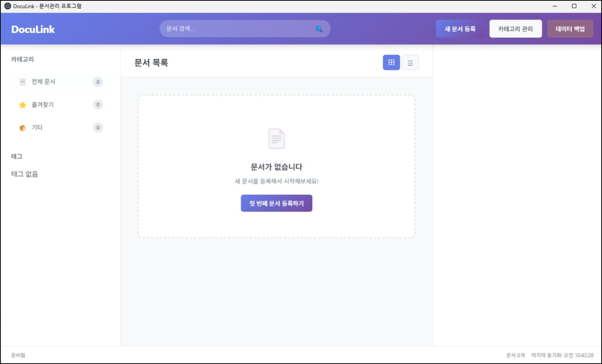Click inside the 문서 검색 search field
Screen dimensions: 602x364
pyautogui.click(x=235, y=29)
